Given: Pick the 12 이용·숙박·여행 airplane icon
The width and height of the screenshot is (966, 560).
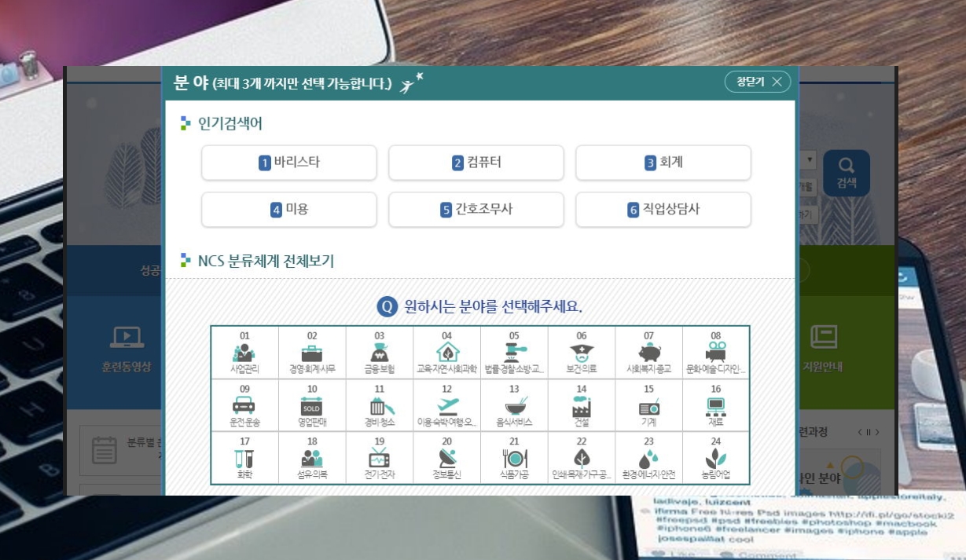Looking at the screenshot, I should 446,405.
